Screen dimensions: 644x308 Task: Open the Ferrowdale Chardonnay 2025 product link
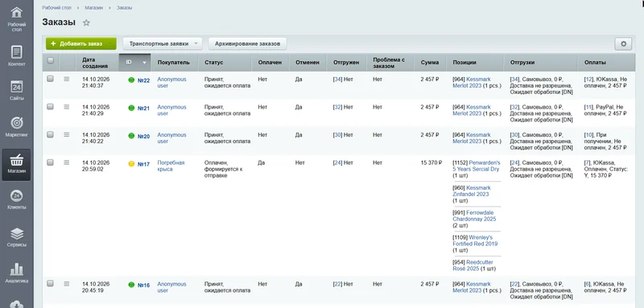[x=474, y=216]
